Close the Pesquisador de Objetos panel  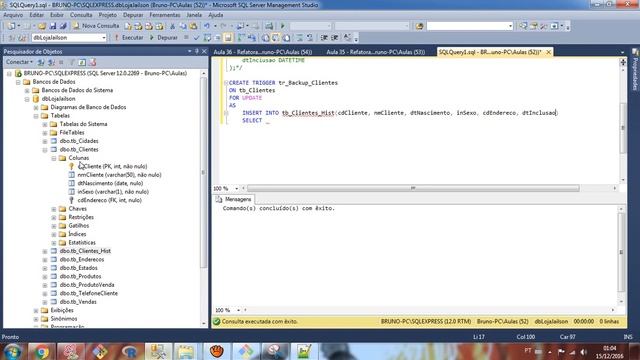coord(204,51)
